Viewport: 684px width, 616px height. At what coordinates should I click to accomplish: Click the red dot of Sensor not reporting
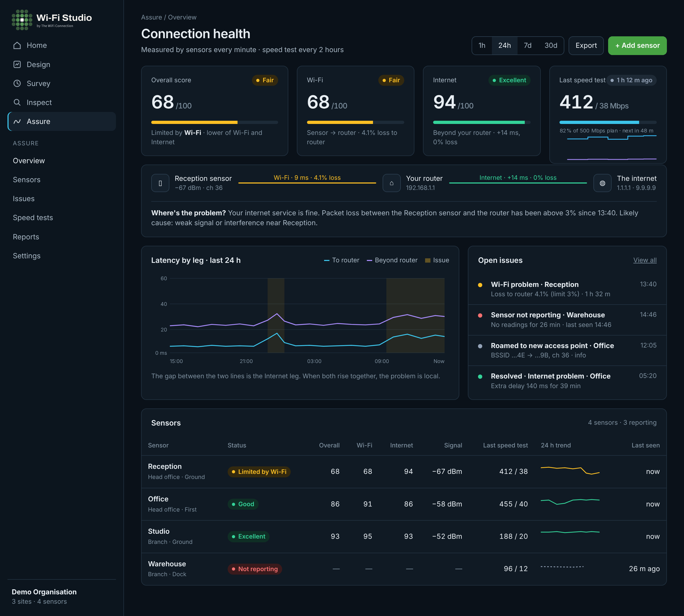(480, 315)
